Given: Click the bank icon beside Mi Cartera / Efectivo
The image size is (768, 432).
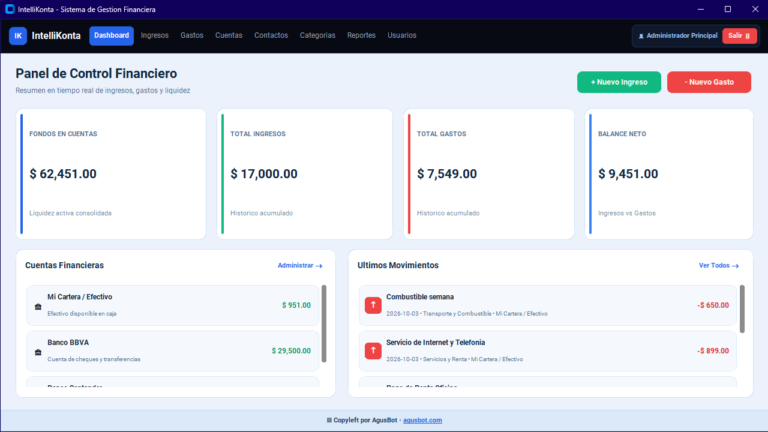Looking at the screenshot, I should click(x=38, y=307).
